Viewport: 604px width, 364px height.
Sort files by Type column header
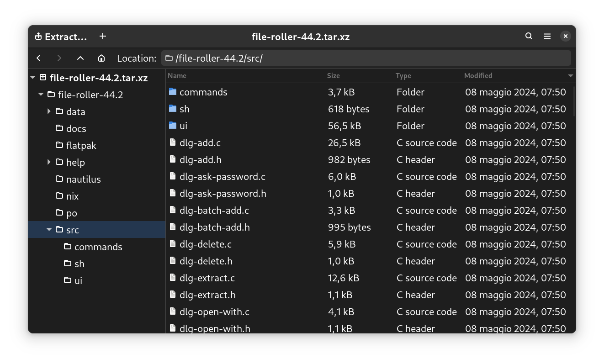403,76
